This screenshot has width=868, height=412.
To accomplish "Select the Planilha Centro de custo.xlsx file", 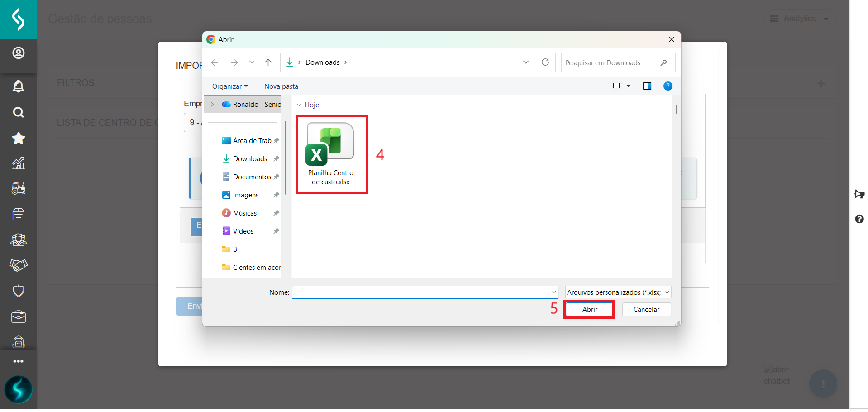I will coord(330,154).
